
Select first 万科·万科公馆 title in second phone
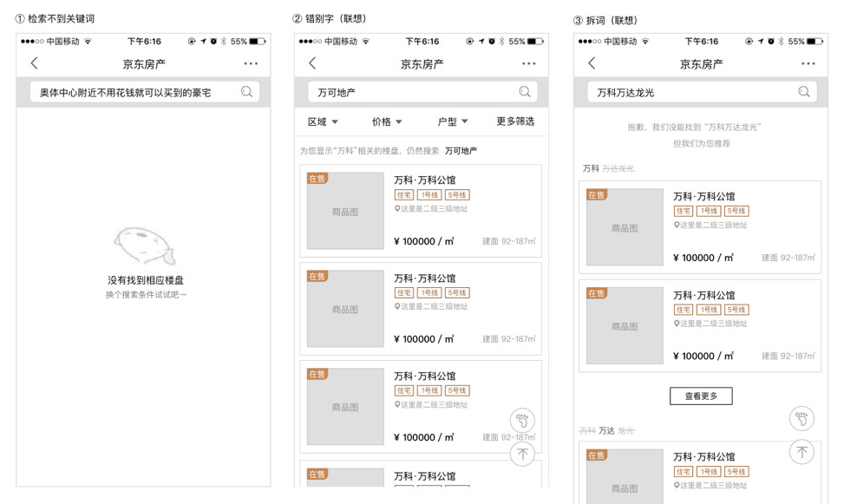coord(425,180)
